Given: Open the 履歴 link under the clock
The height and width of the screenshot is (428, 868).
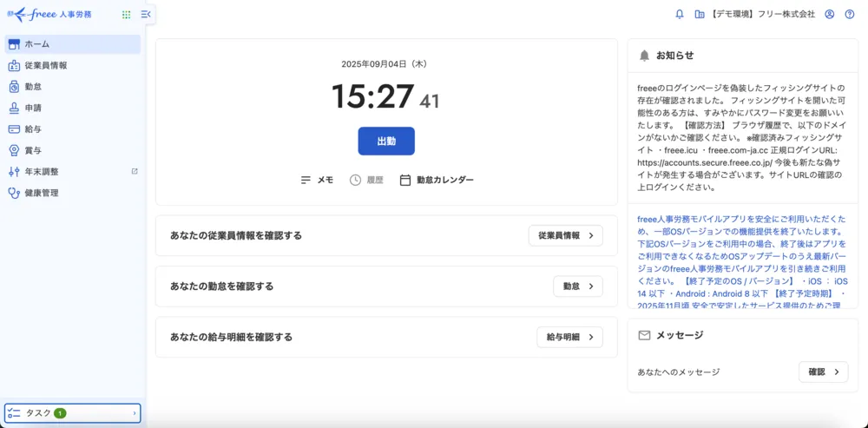Looking at the screenshot, I should click(x=366, y=180).
